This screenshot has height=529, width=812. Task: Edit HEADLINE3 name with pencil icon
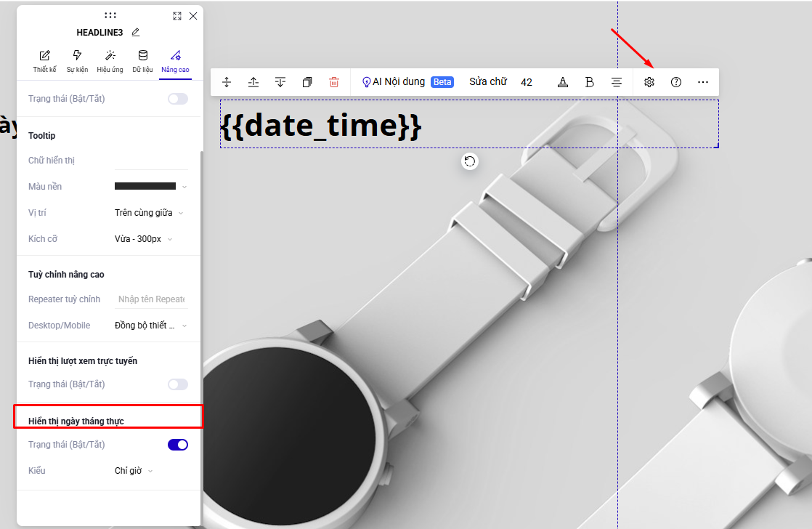coord(136,33)
